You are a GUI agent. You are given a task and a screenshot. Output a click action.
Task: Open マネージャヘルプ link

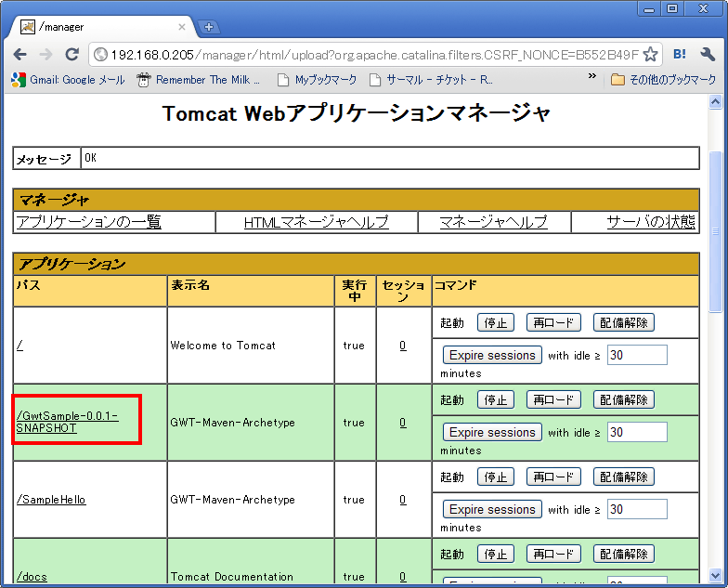coord(494,222)
